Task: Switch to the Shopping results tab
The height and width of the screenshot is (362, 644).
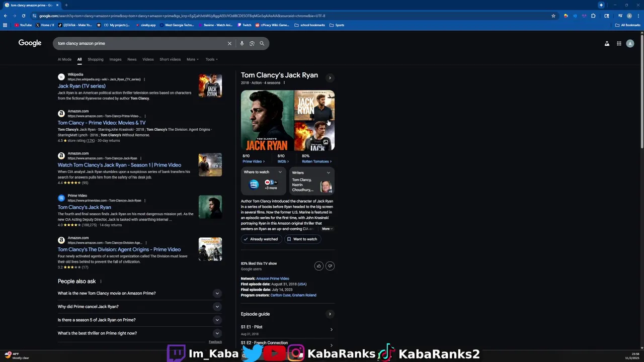Action: [95, 59]
